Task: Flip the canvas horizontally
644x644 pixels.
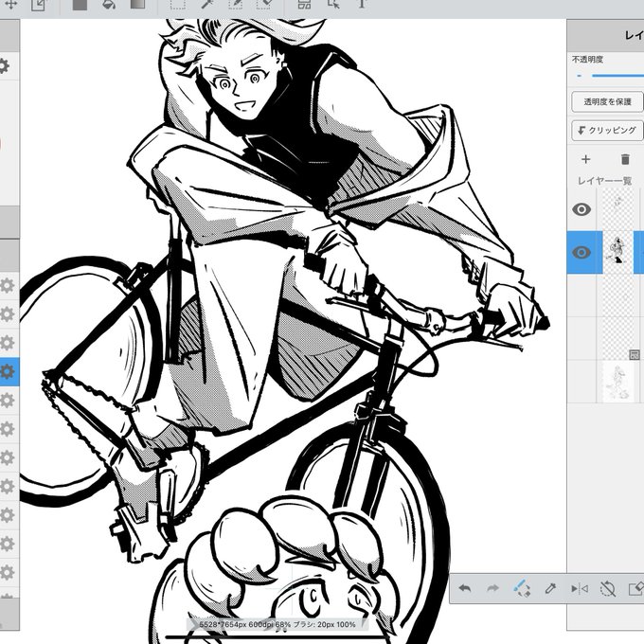Action: [x=579, y=589]
